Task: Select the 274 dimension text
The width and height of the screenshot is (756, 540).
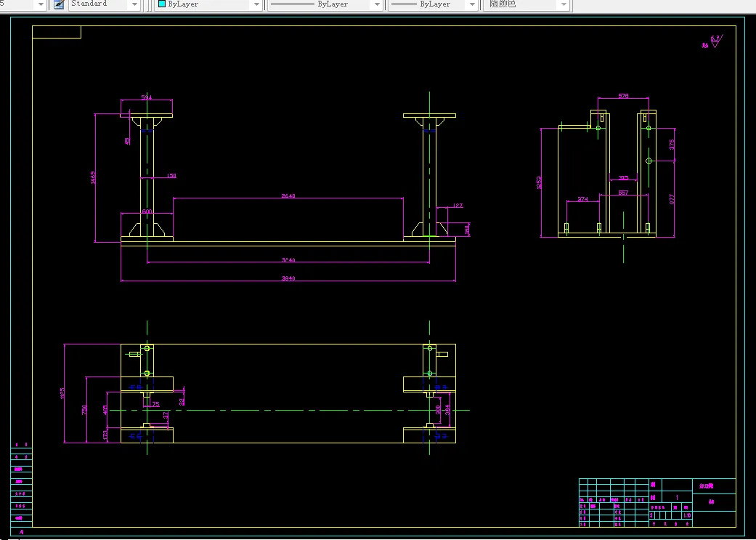Action: pos(582,199)
